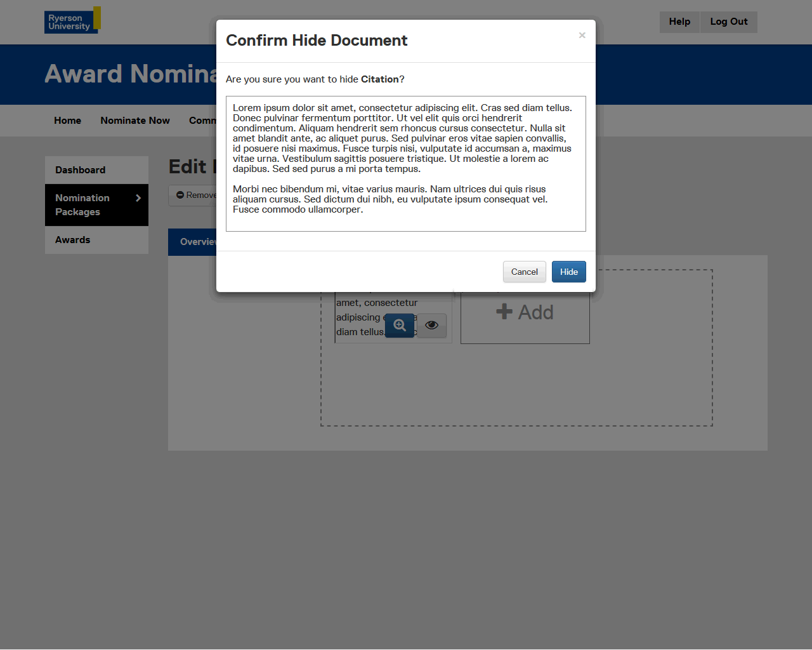Image resolution: width=812 pixels, height=650 pixels.
Task: Select Awards in the sidebar
Action: click(x=73, y=240)
